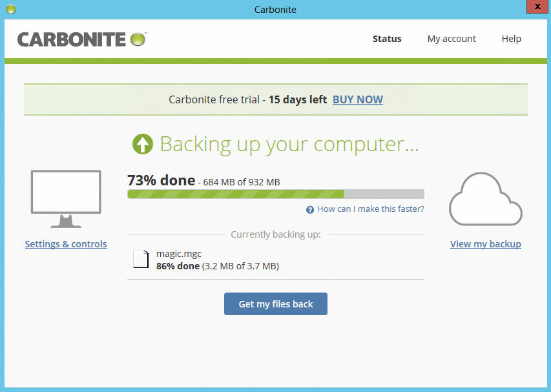551x392 pixels.
Task: Click the cloud backup icon
Action: [486, 199]
